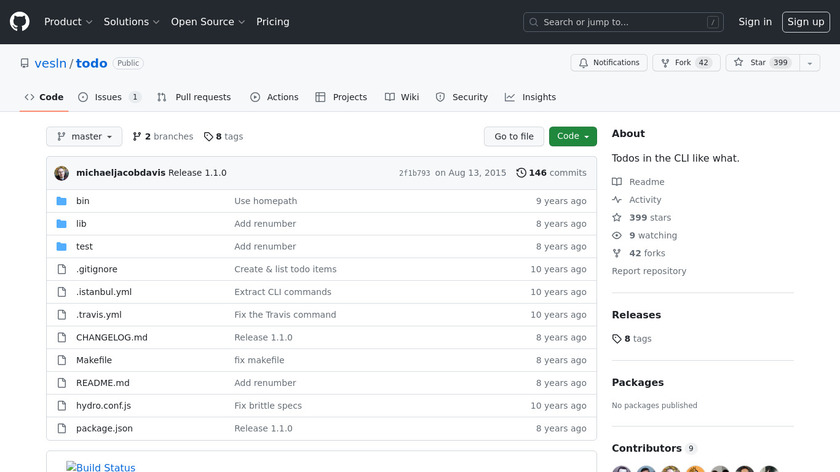Click the bell Notifications button
This screenshot has height=472, width=840.
609,63
